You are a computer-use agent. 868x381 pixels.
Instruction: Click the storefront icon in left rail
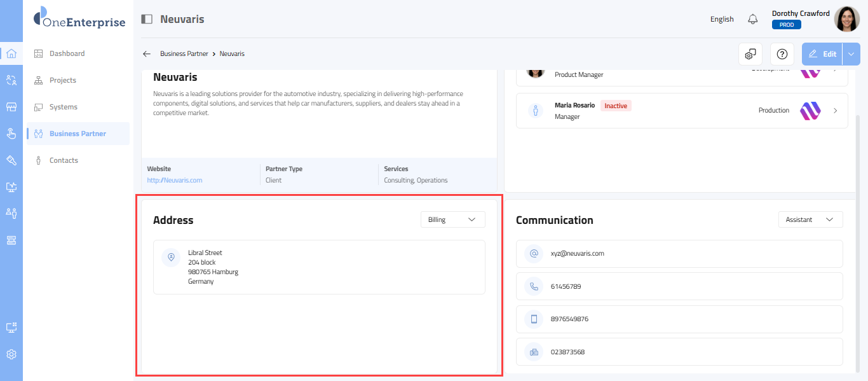coord(11,107)
